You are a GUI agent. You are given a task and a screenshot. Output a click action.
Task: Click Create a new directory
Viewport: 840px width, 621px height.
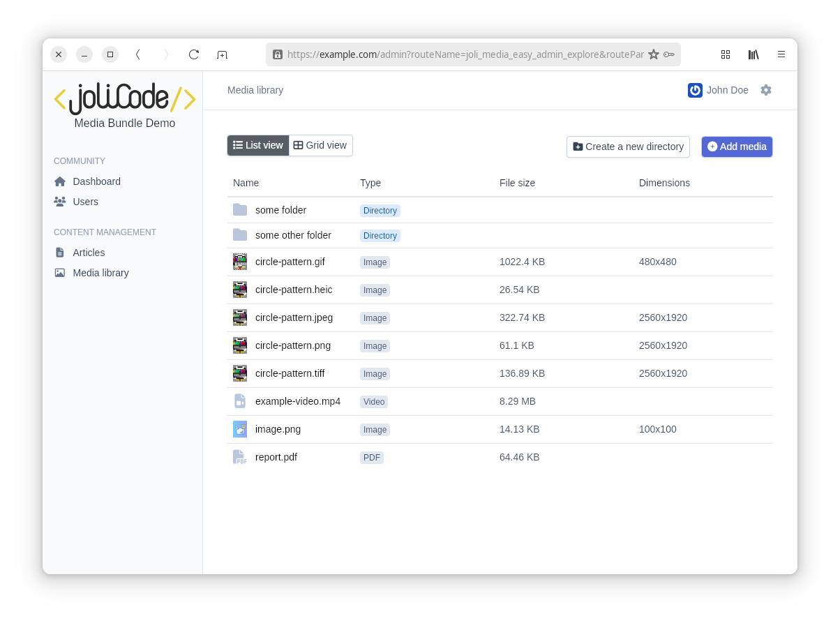click(x=628, y=147)
